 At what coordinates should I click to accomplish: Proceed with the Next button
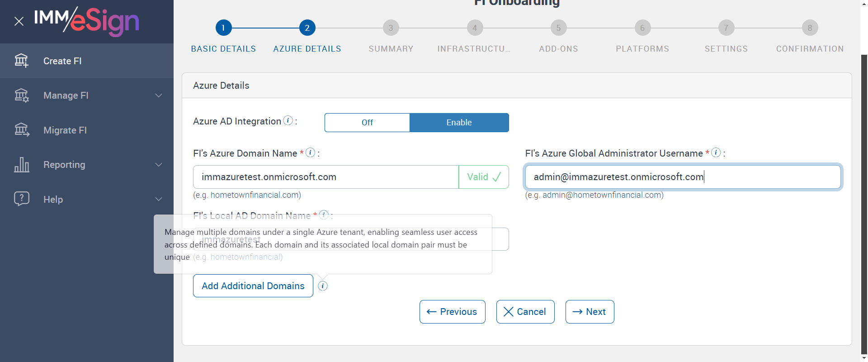[x=590, y=312]
